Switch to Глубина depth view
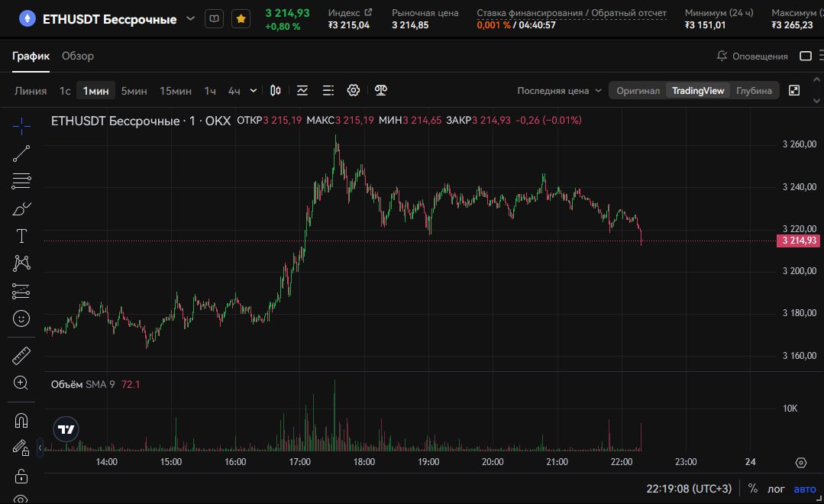This screenshot has width=824, height=504. (754, 90)
